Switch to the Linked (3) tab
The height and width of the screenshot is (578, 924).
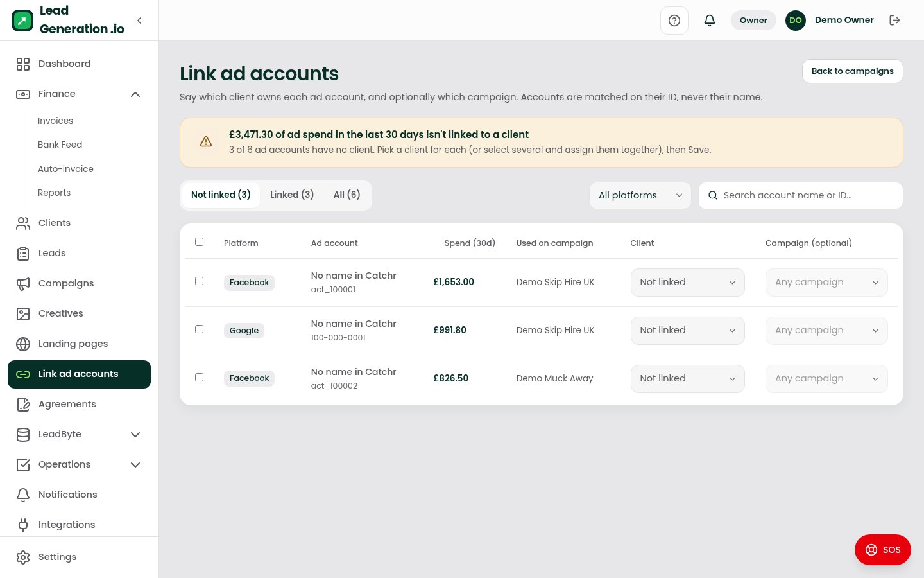click(292, 195)
